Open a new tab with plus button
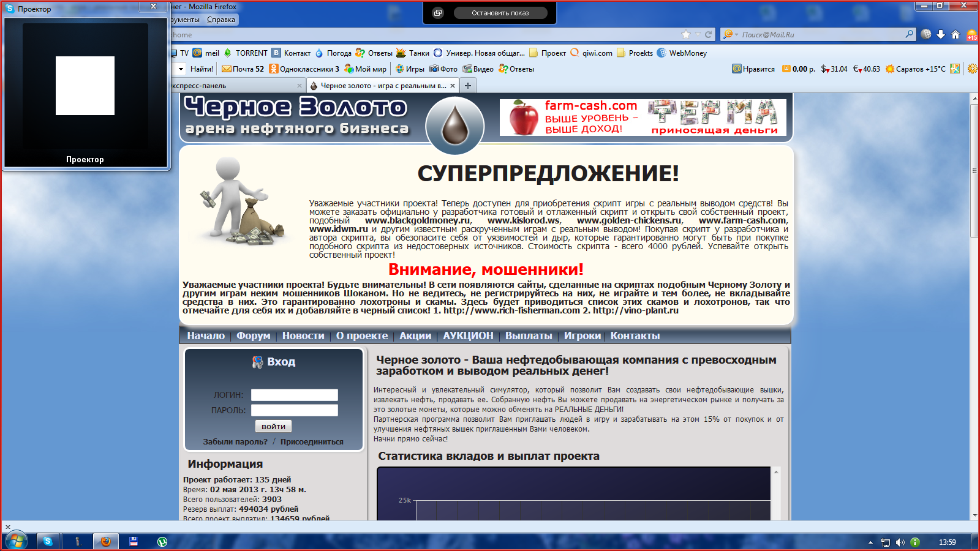This screenshot has width=980, height=551. pyautogui.click(x=468, y=86)
